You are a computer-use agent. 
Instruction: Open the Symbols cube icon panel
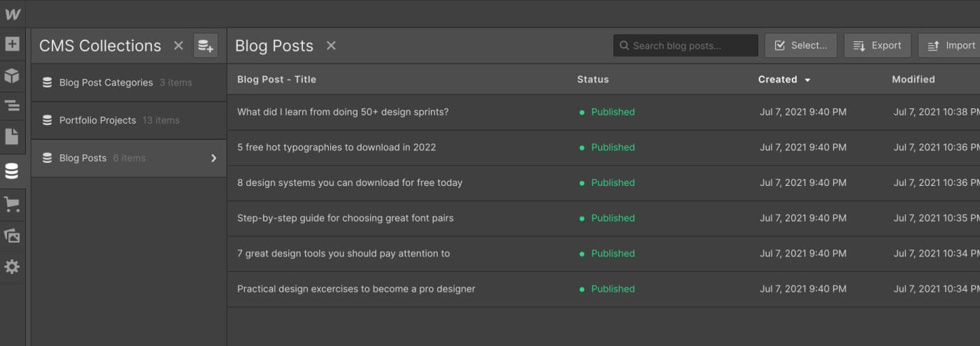click(x=12, y=75)
